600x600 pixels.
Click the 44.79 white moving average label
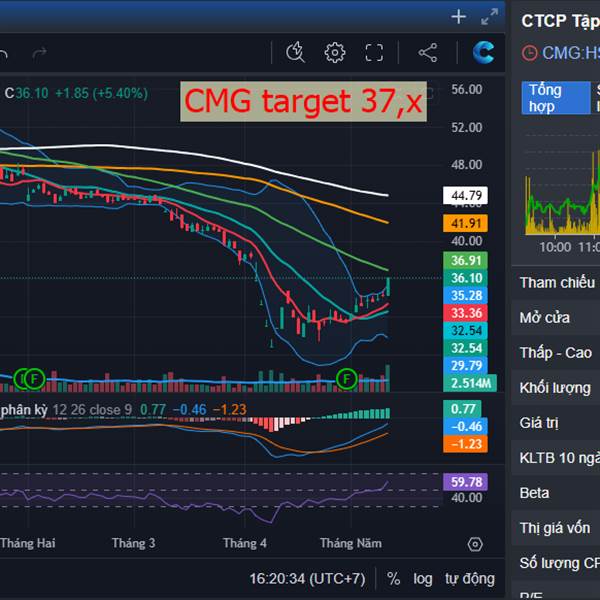pyautogui.click(x=465, y=196)
